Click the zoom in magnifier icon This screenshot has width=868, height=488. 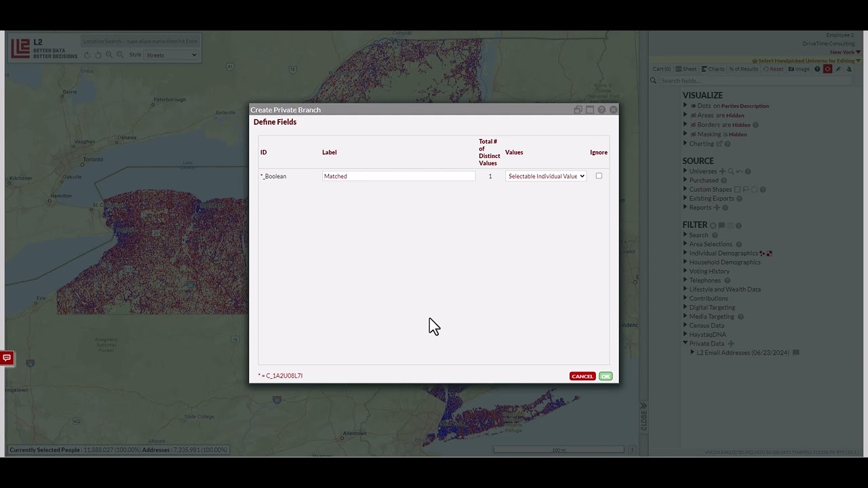[x=109, y=55]
